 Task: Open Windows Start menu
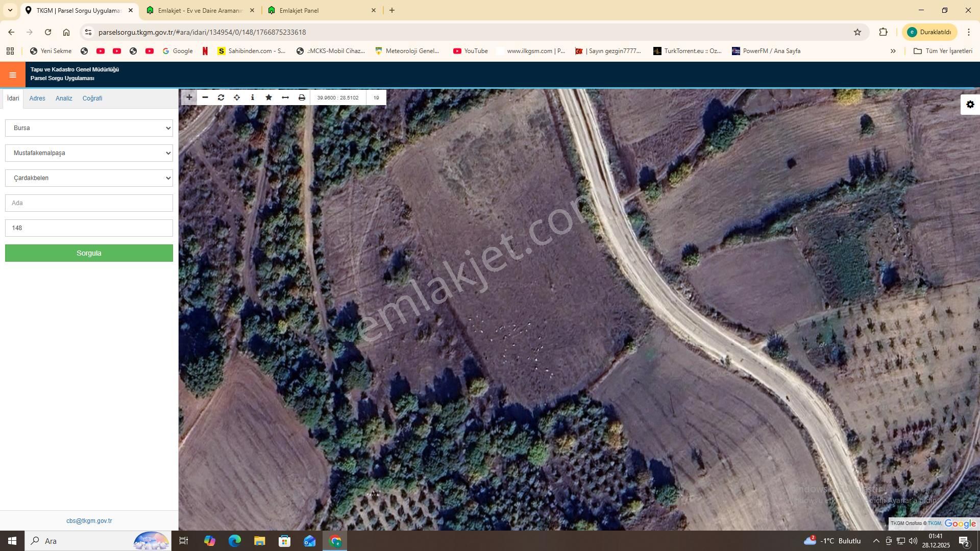[x=12, y=541]
